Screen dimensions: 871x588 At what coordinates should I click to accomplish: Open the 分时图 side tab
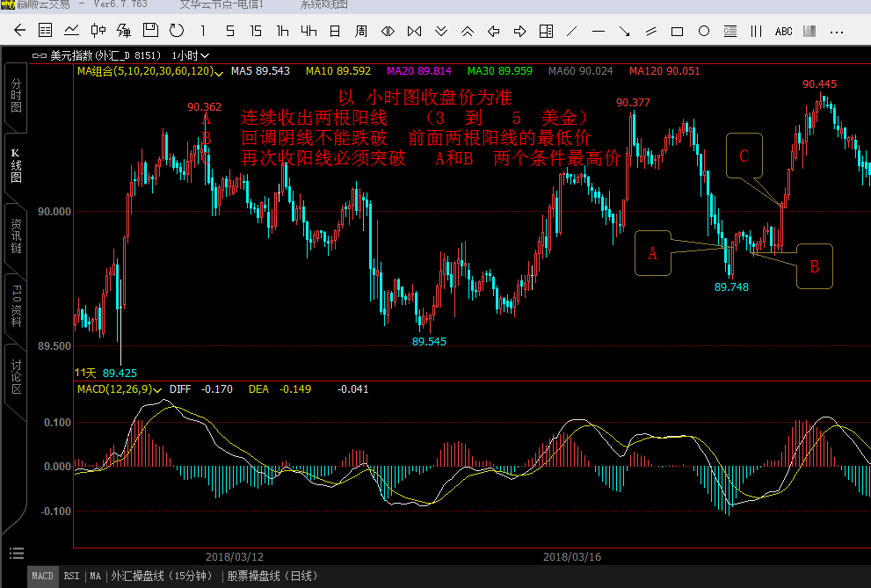16,96
